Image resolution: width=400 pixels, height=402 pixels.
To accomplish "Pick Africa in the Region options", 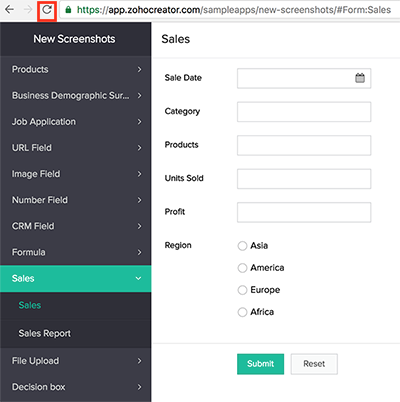I will pyautogui.click(x=242, y=312).
